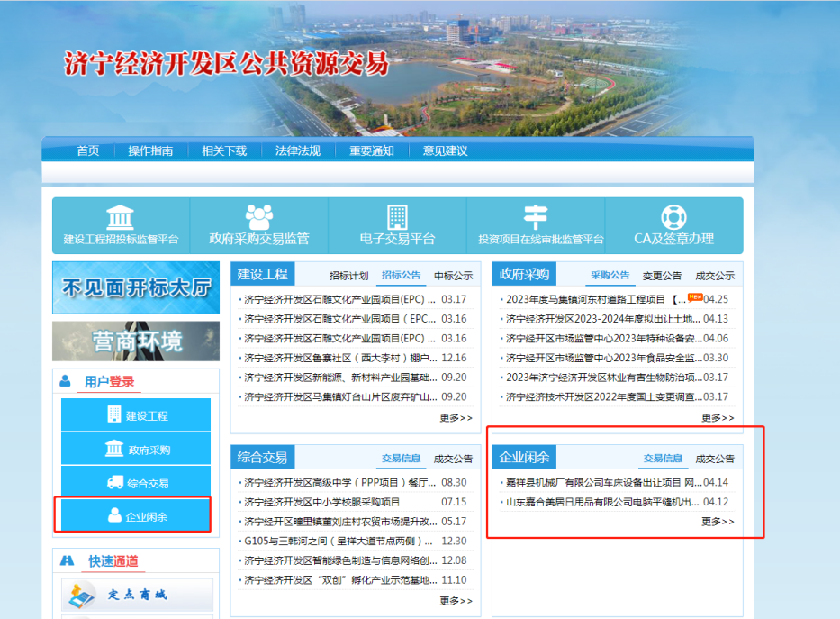840x619 pixels.
Task: Click the building icon for 建设工程招投标监管平台
Action: coord(121,217)
